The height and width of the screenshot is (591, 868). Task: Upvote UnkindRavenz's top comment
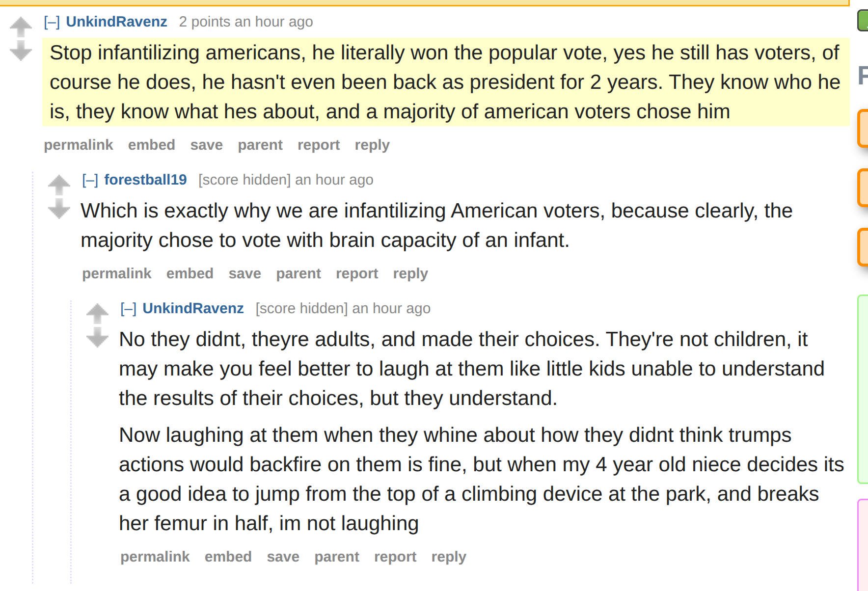coord(21,27)
